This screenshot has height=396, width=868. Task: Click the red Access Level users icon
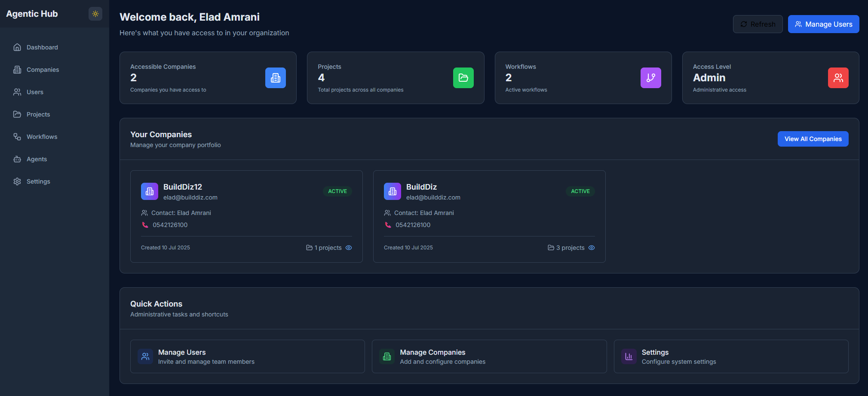tap(838, 78)
